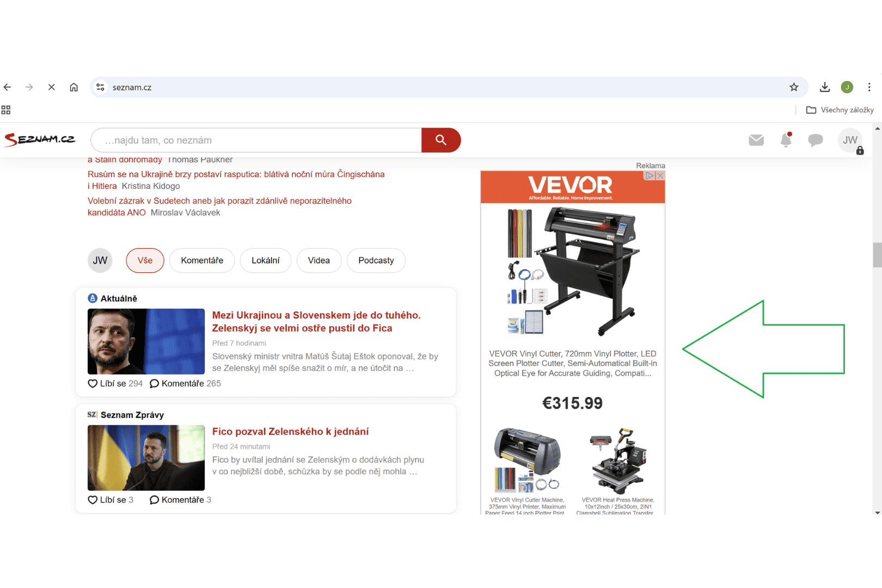The width and height of the screenshot is (882, 588).
Task: Bookmark this page with the star icon
Action: tap(794, 87)
